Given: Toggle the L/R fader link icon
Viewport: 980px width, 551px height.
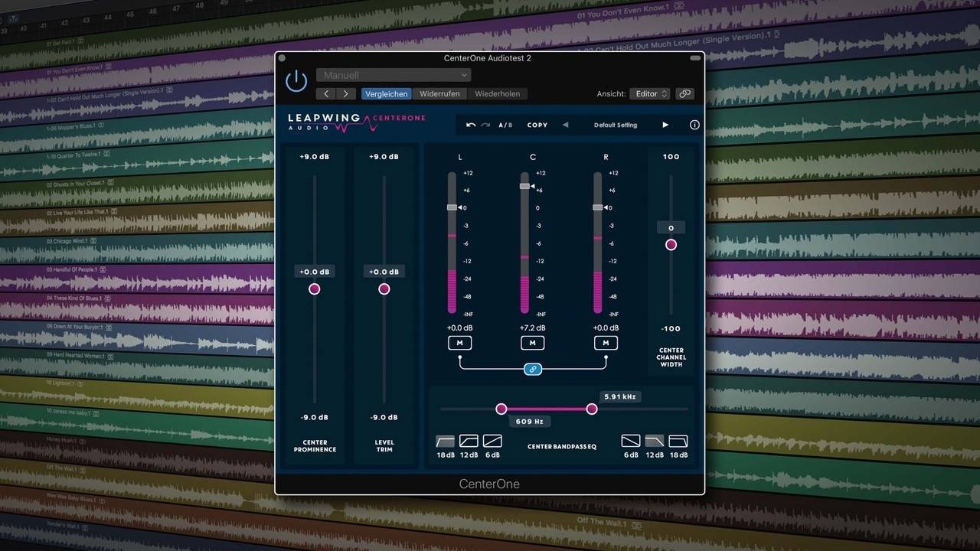Looking at the screenshot, I should click(533, 370).
